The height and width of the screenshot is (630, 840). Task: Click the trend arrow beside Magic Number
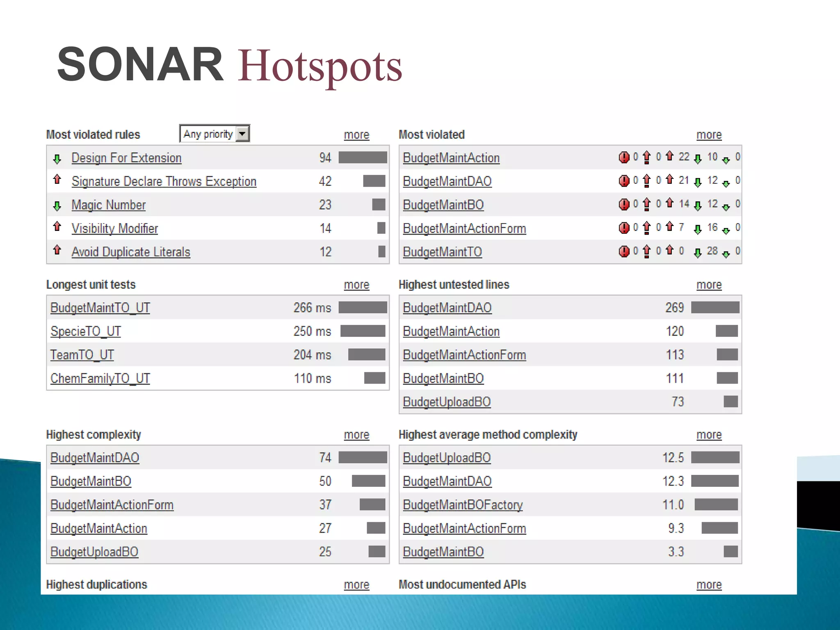(x=57, y=206)
